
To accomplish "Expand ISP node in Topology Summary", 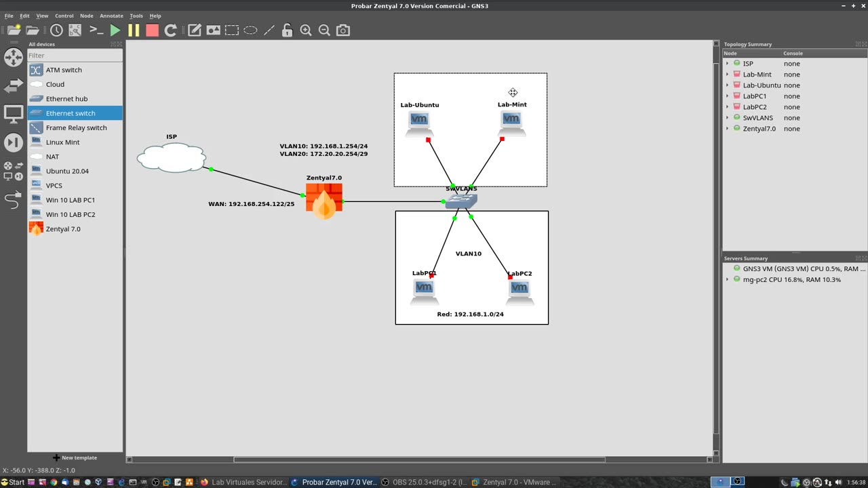I will coord(727,64).
